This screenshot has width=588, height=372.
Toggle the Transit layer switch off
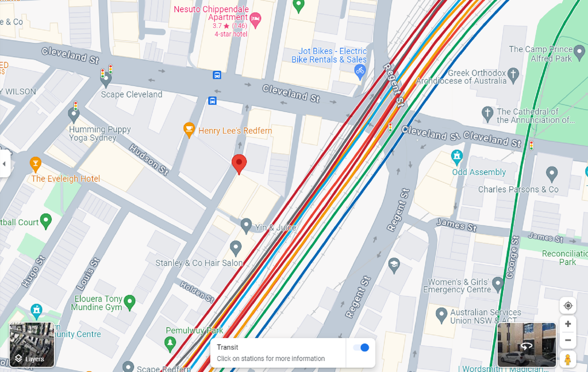click(361, 347)
